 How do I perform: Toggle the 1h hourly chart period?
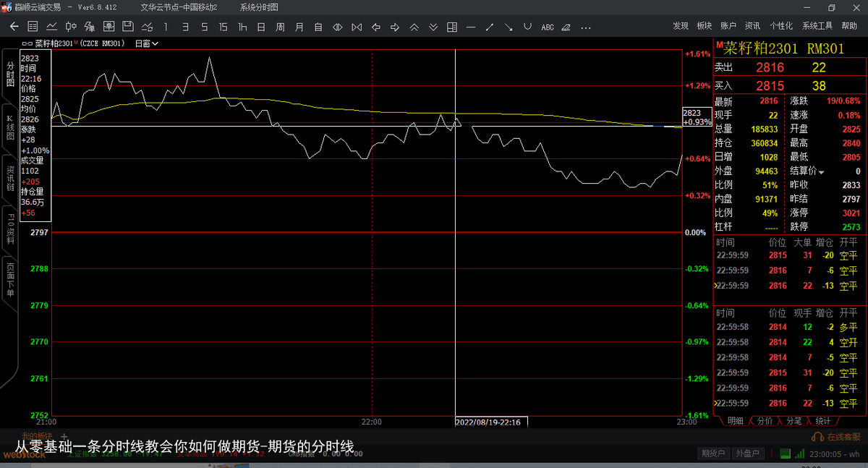(x=242, y=27)
